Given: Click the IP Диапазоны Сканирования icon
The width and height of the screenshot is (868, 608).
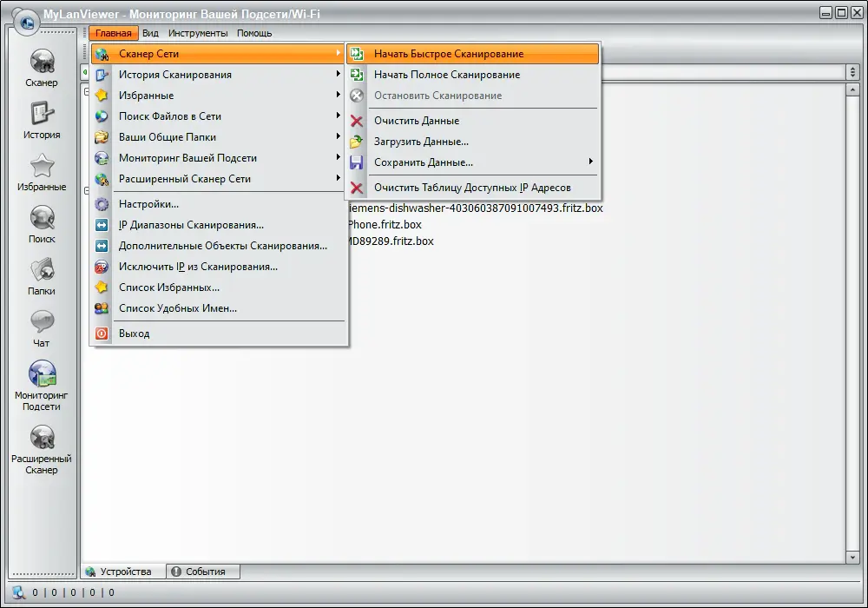Looking at the screenshot, I should click(102, 225).
